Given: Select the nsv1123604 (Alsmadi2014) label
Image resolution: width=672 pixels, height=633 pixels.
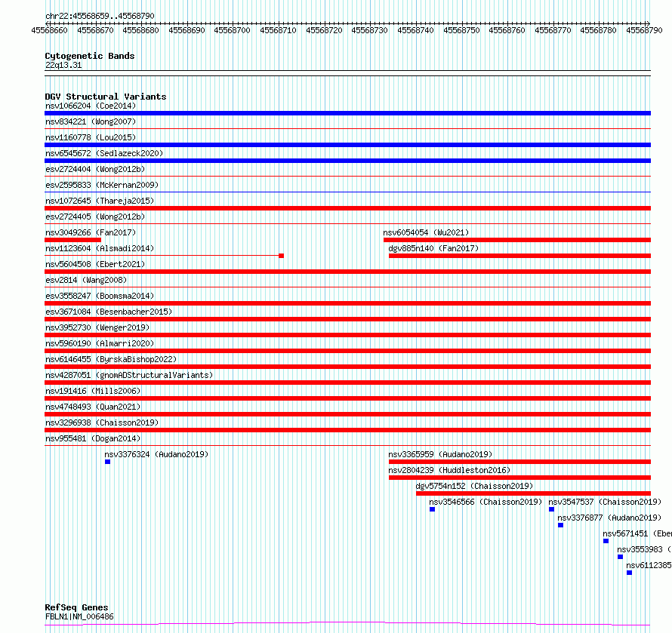Looking at the screenshot, I should (x=100, y=248).
